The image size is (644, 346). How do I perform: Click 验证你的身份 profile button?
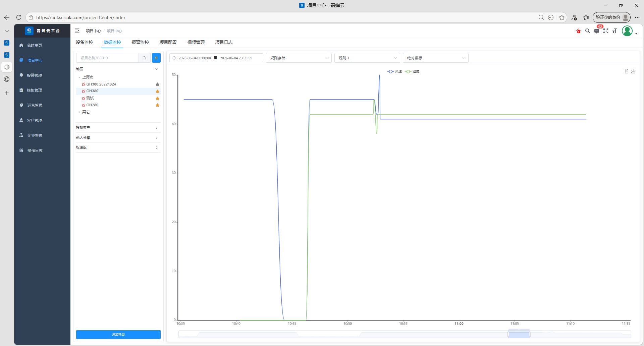coord(611,17)
